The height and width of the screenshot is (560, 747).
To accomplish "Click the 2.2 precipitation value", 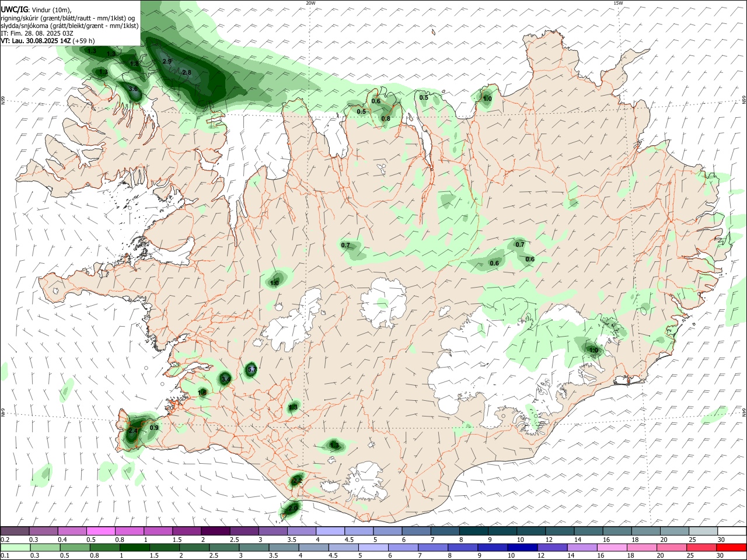I will [297, 481].
